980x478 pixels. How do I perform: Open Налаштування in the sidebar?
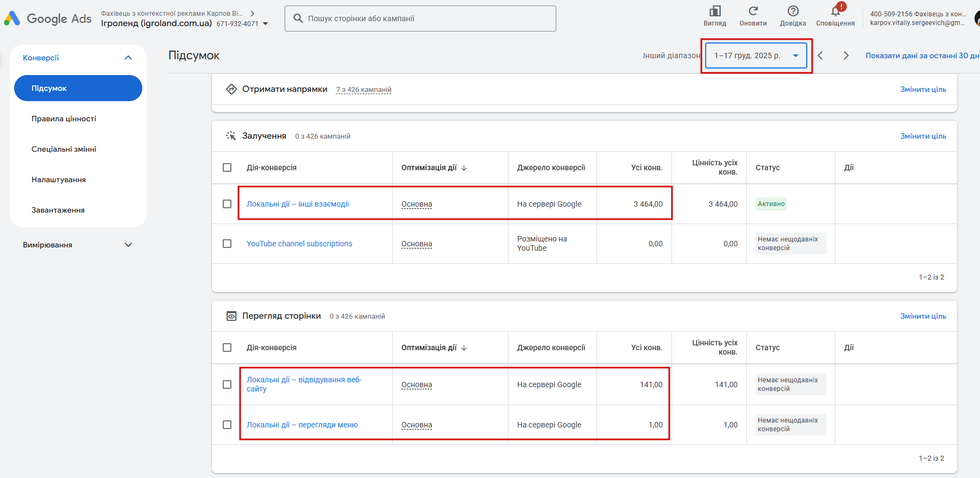(59, 179)
